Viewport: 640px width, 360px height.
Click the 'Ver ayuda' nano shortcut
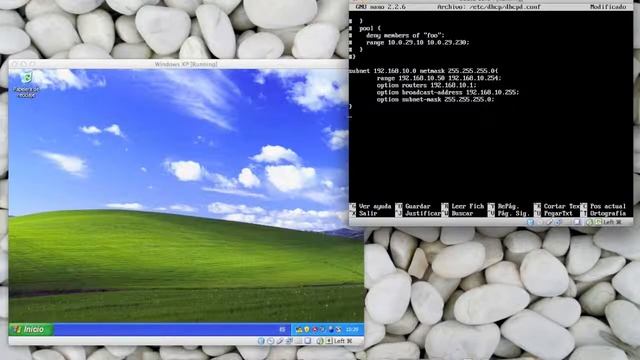[x=375, y=207]
